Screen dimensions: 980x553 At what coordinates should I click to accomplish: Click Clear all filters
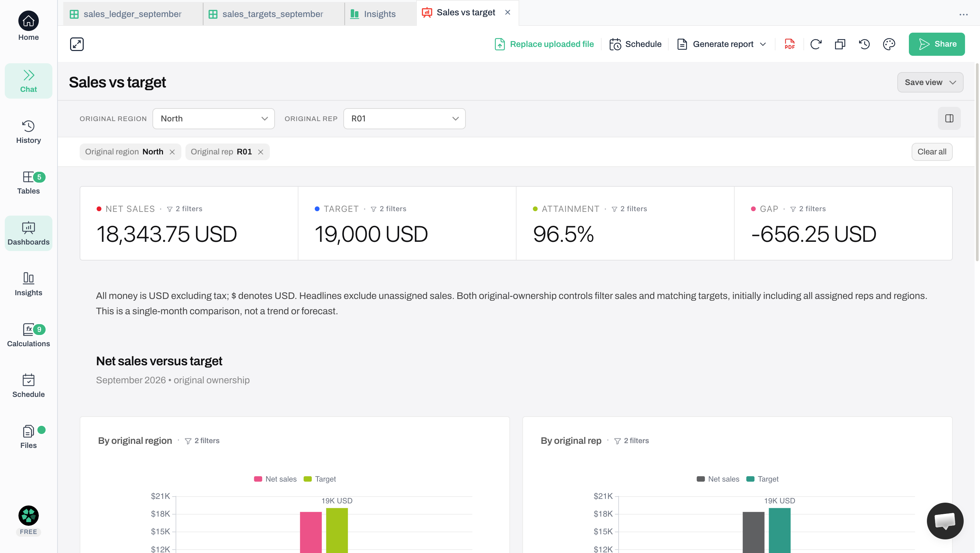tap(932, 152)
